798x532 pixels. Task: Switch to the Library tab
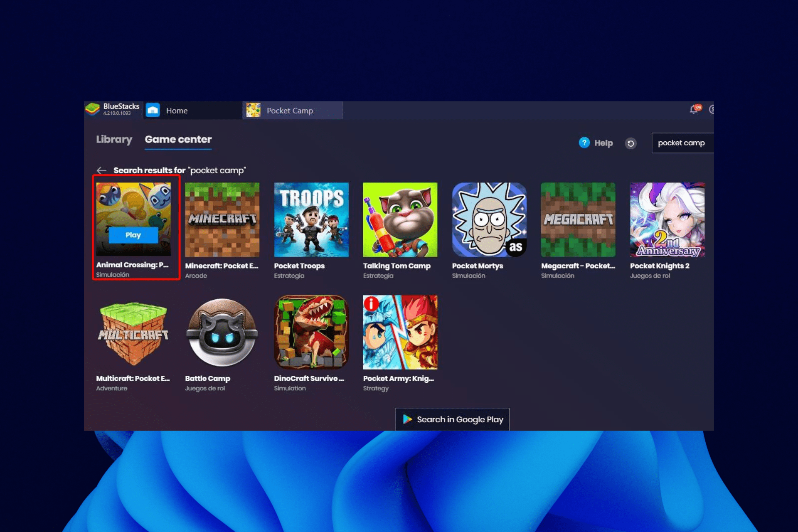pos(114,140)
